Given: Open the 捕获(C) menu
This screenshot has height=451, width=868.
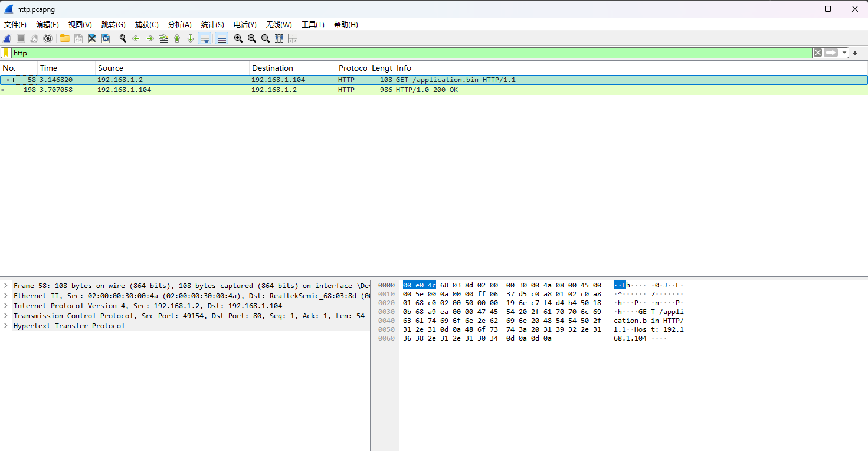Looking at the screenshot, I should click(x=146, y=25).
